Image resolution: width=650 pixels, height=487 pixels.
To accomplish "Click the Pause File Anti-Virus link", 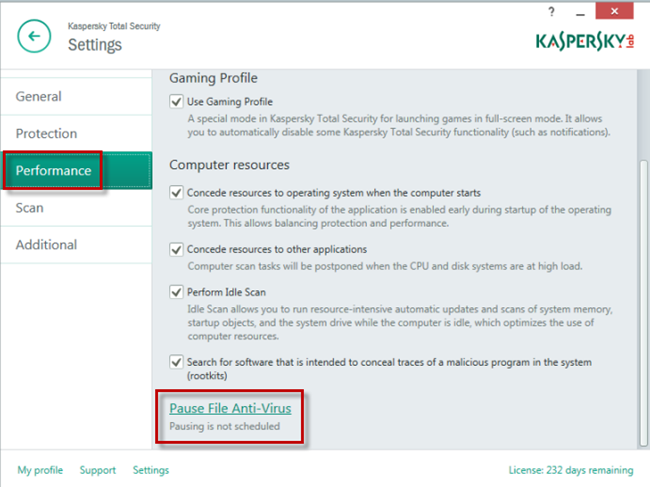I will tap(230, 408).
